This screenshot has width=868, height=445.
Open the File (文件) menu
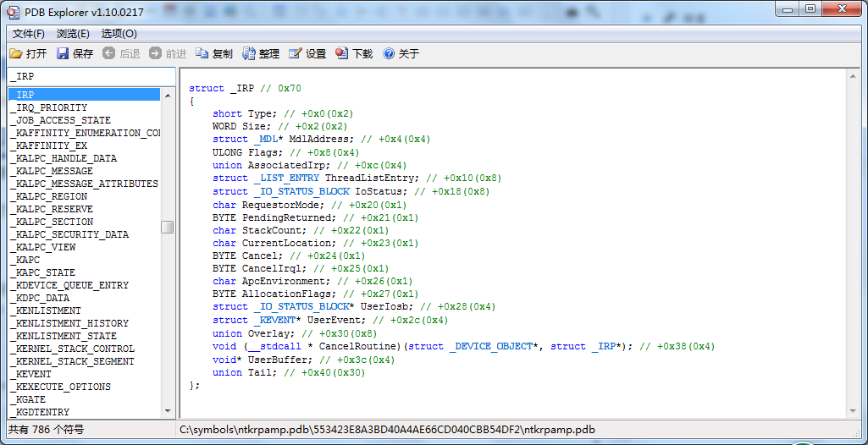29,33
